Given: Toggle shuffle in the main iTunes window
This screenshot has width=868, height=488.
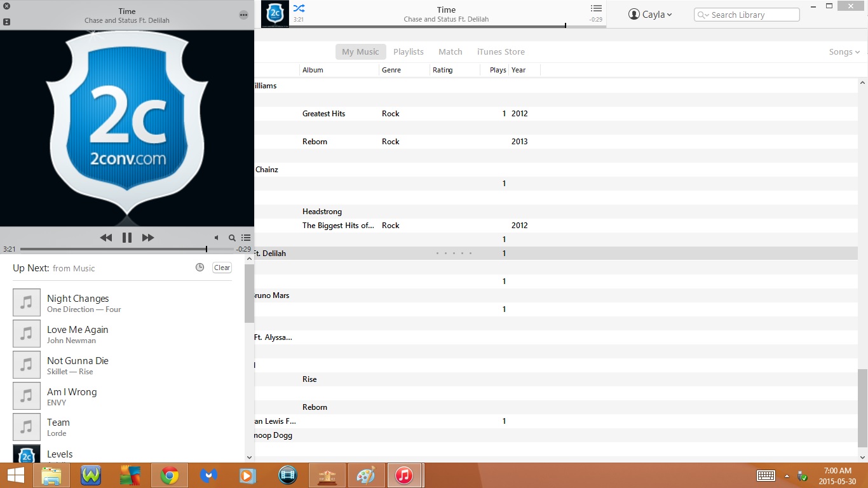Looking at the screenshot, I should coord(299,8).
